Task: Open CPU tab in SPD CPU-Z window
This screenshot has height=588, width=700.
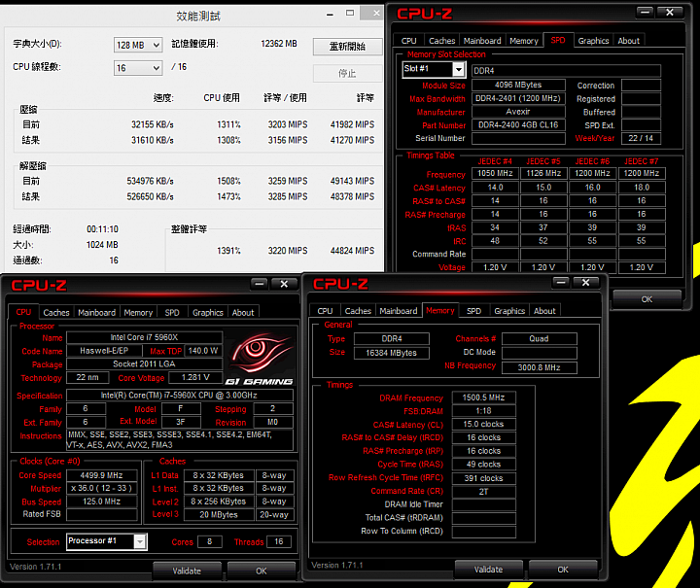Action: click(x=409, y=41)
